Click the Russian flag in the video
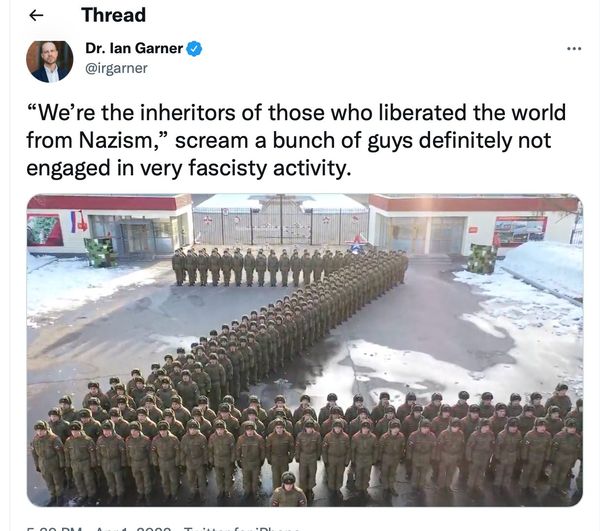The width and height of the screenshot is (600, 531). pyautogui.click(x=73, y=222)
